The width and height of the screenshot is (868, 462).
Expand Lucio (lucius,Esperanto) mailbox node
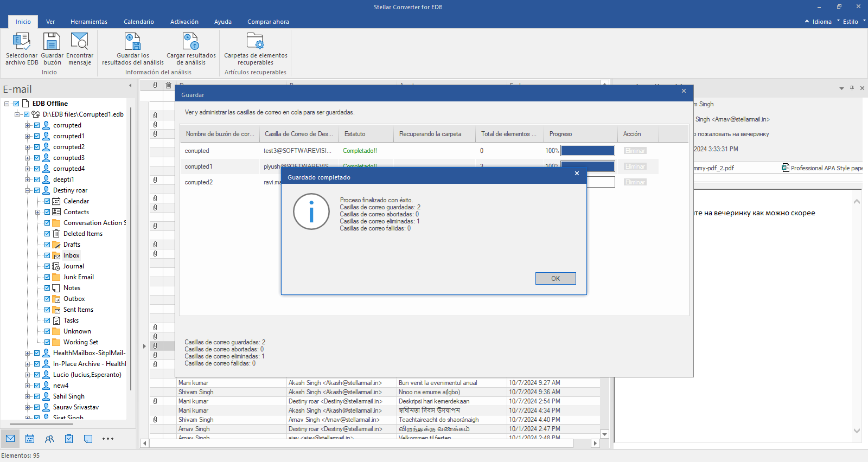[x=28, y=375]
